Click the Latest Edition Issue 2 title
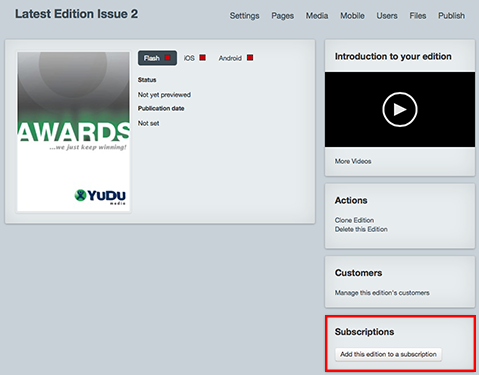Screen dimensions: 479x375 coord(76,14)
